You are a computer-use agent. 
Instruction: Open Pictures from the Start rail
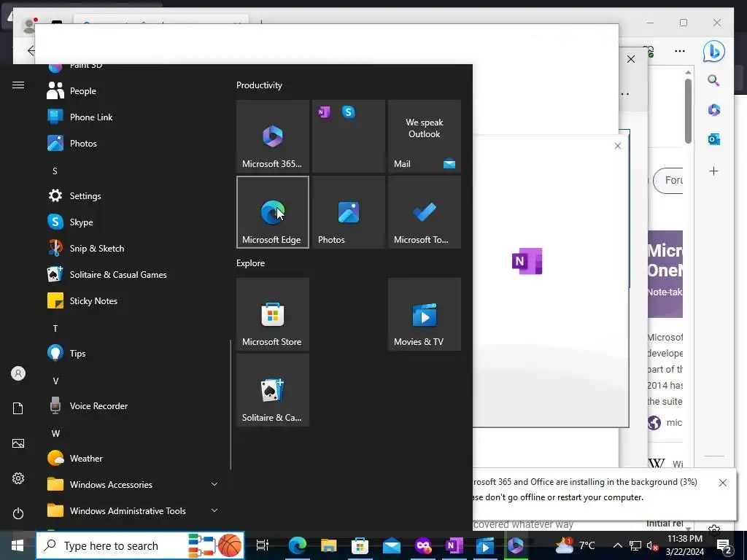[18, 443]
